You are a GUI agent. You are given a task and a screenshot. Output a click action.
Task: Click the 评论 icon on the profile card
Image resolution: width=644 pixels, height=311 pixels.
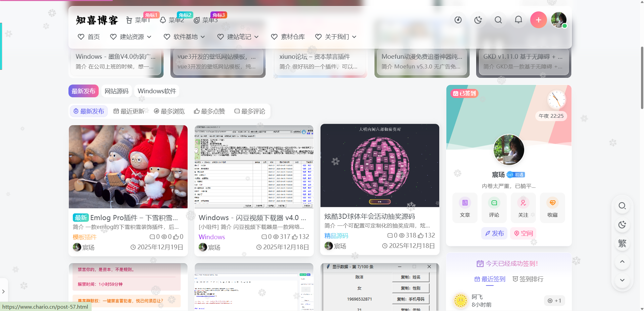coord(494,208)
